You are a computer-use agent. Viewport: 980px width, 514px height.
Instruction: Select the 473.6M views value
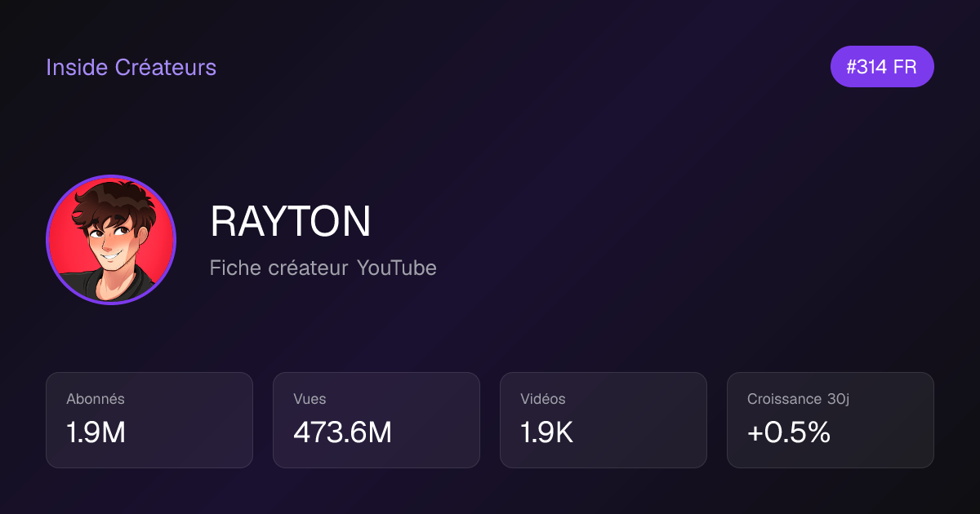342,432
